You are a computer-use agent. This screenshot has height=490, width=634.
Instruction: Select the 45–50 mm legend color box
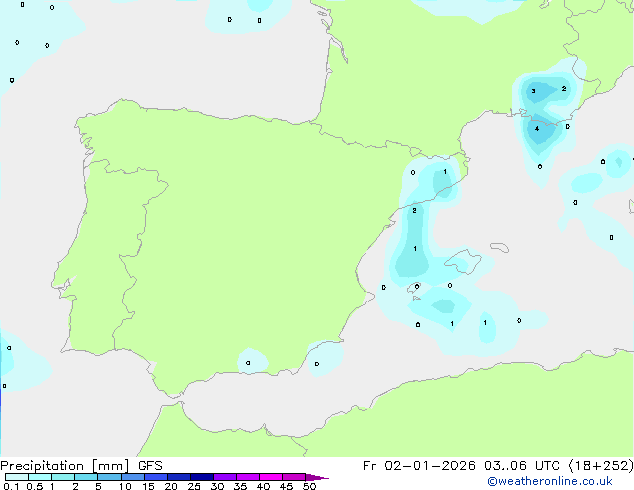click(x=294, y=477)
